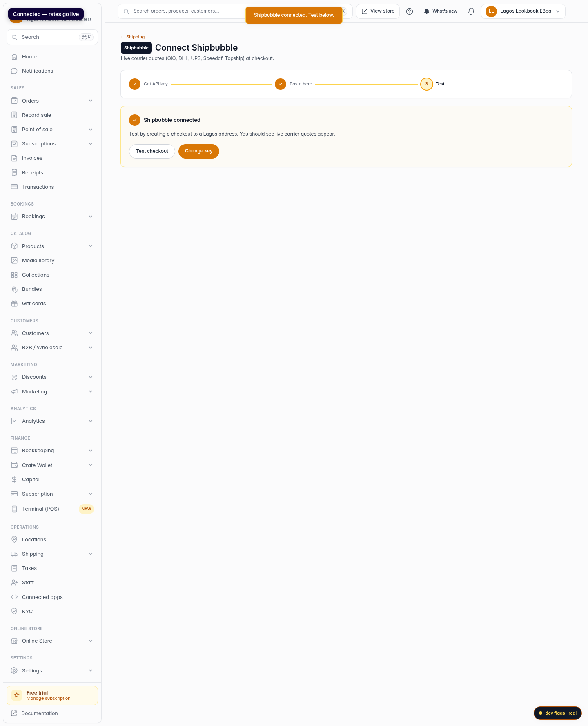The image size is (588, 726).
Task: Click the Media library icon
Action: (14, 261)
